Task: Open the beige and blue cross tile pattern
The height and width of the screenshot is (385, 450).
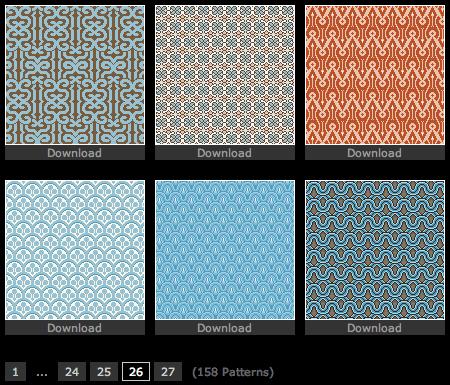Action: [x=225, y=75]
